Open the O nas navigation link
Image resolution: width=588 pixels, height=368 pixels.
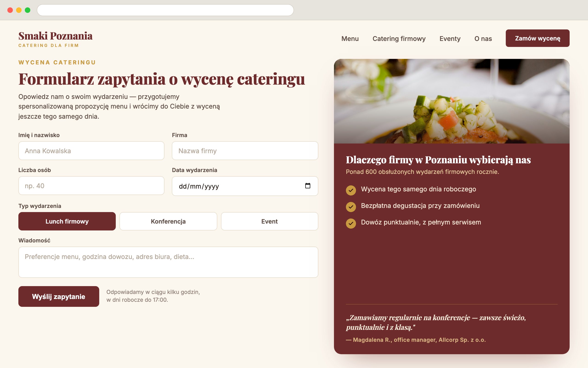(483, 39)
